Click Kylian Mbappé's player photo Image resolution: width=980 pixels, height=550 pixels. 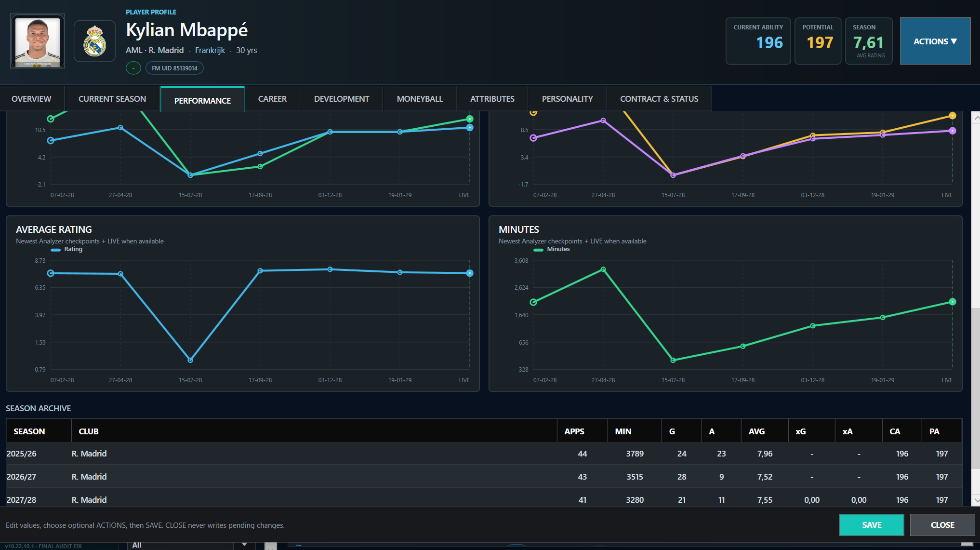(38, 41)
